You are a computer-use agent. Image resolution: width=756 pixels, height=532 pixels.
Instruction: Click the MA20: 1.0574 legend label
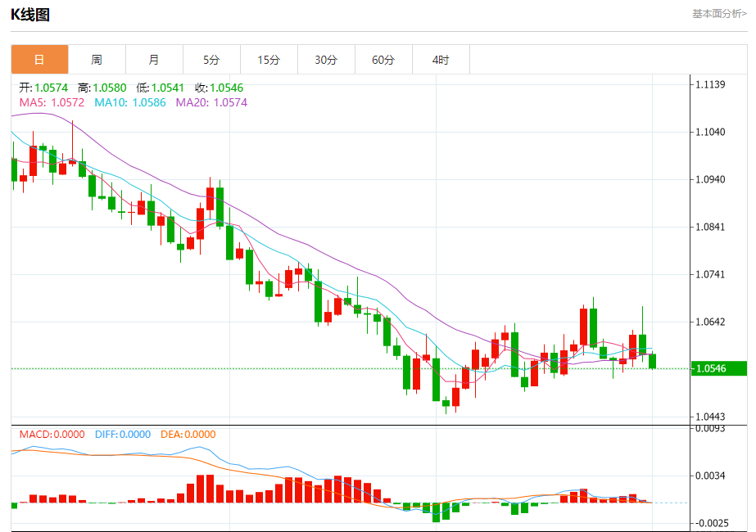pos(211,102)
